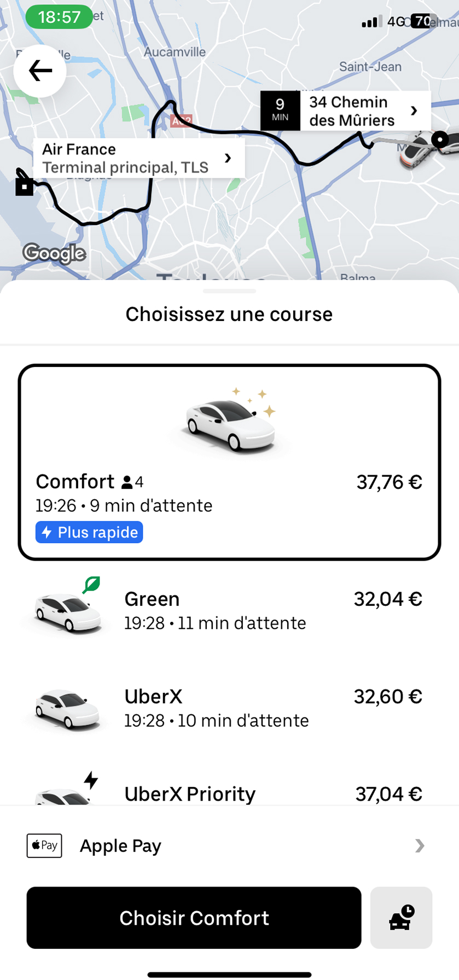This screenshot has height=980, width=459.
Task: Tap the Comfort car illustration with sparkles
Action: 230,421
